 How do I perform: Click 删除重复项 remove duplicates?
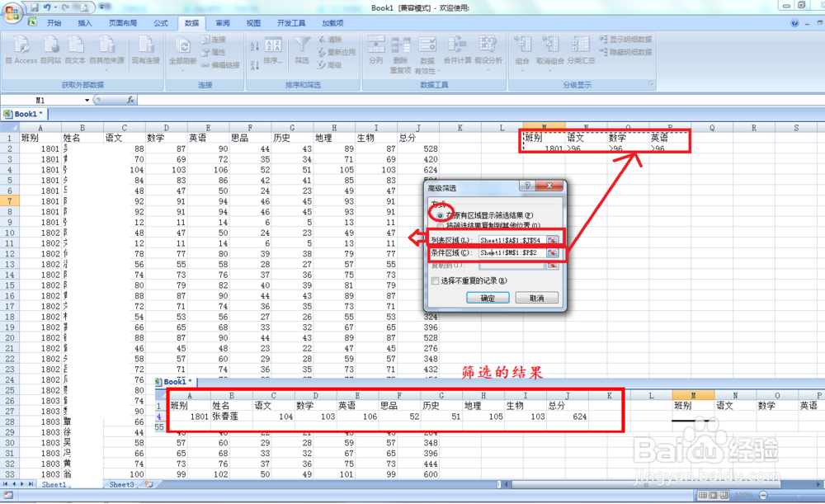click(400, 54)
